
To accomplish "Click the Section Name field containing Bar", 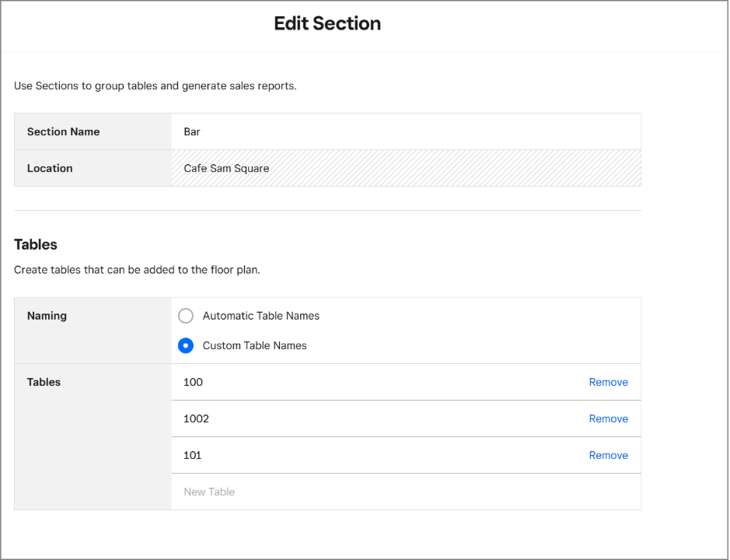I will [x=404, y=131].
